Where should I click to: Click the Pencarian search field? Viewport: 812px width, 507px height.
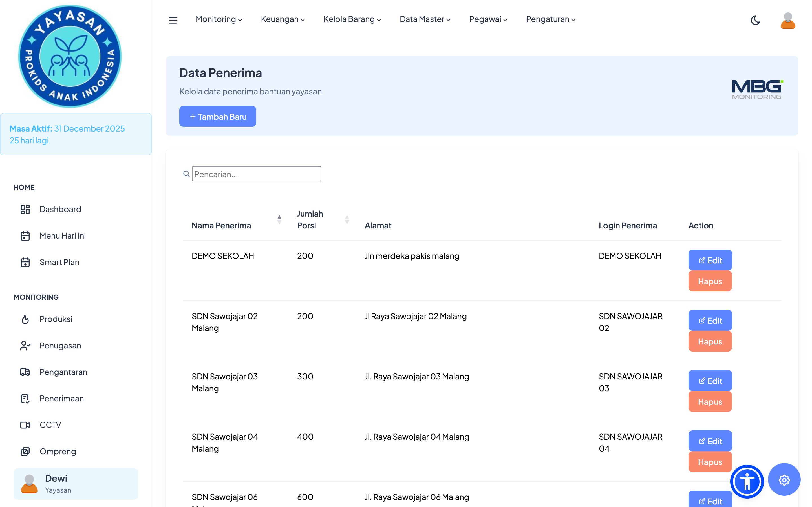[x=256, y=174]
